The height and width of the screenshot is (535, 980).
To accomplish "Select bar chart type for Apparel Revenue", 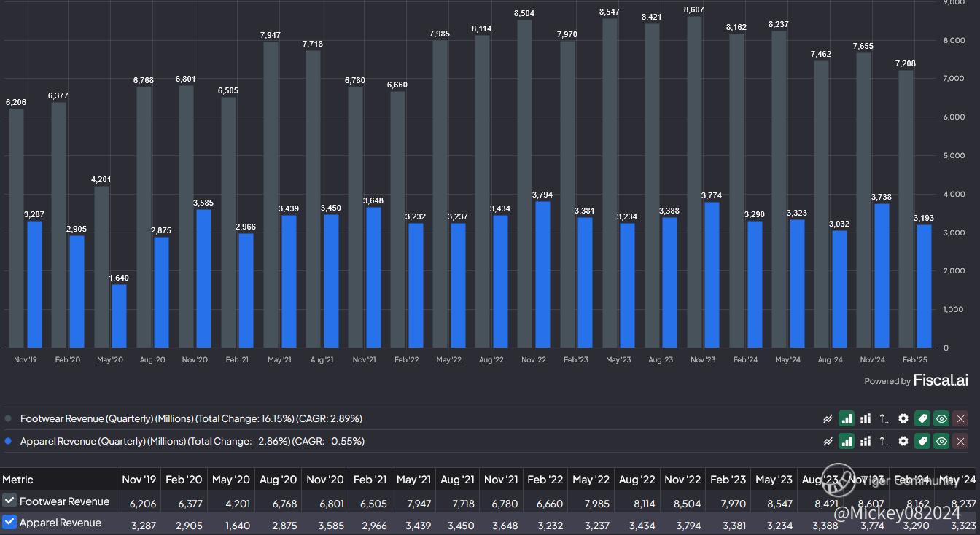I will pos(847,441).
